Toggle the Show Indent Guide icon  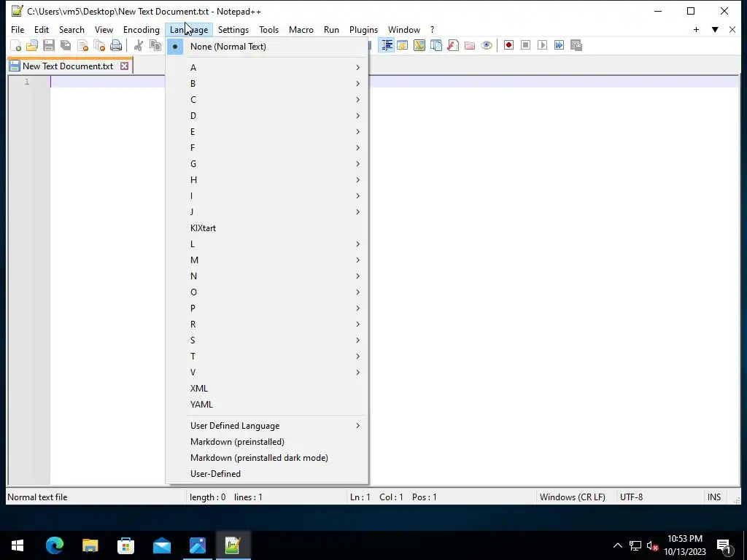click(387, 45)
